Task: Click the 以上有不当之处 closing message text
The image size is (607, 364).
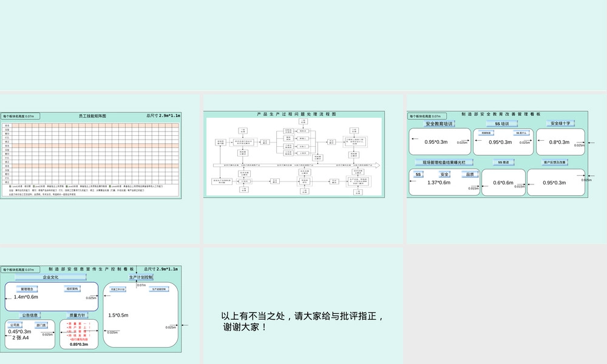Action: pyautogui.click(x=302, y=322)
